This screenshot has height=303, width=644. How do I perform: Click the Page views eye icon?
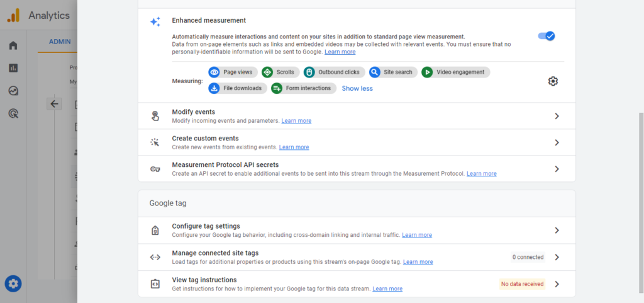[x=214, y=72]
